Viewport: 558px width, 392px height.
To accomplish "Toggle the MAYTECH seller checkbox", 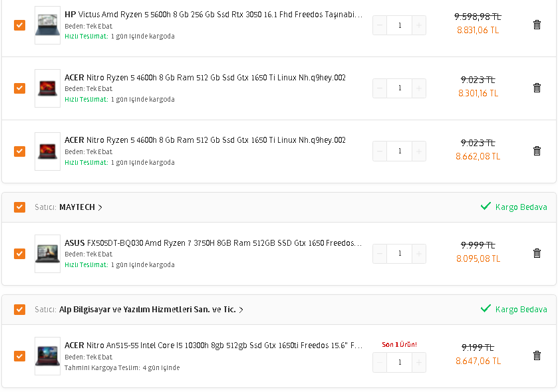I will (x=19, y=207).
